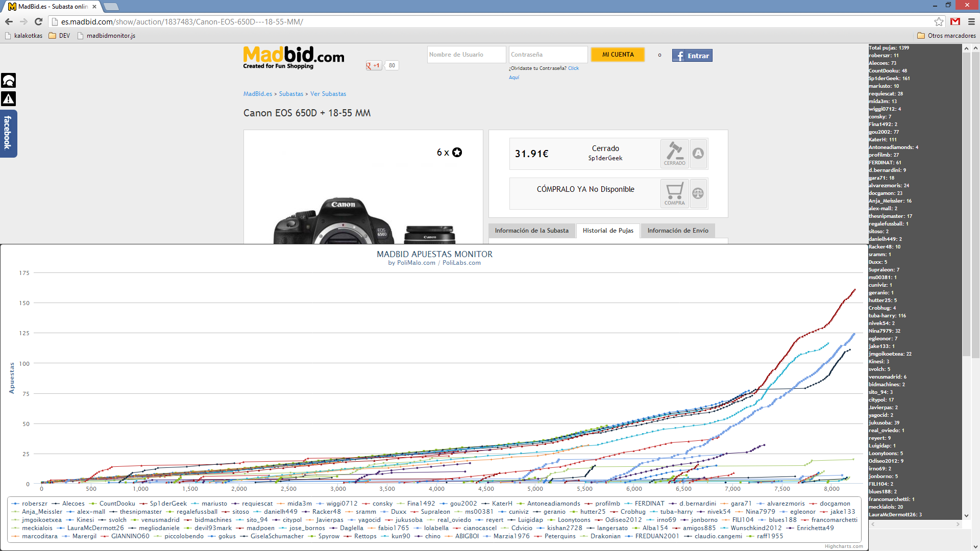Toggle Sp1derGeek series in legend
Image resolution: width=980 pixels, height=551 pixels.
(163, 504)
